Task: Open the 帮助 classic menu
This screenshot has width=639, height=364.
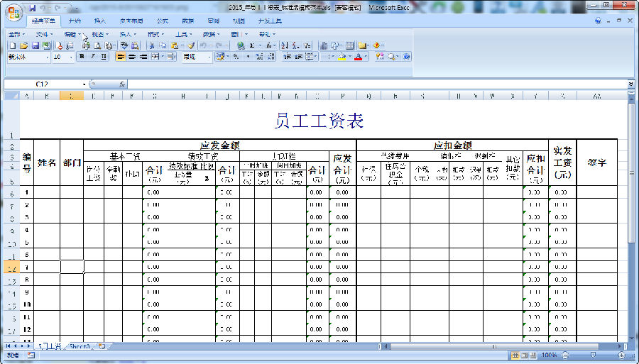Action: click(267, 34)
